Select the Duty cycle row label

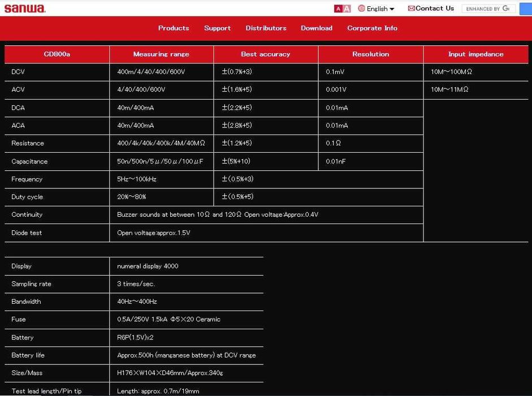click(x=27, y=197)
